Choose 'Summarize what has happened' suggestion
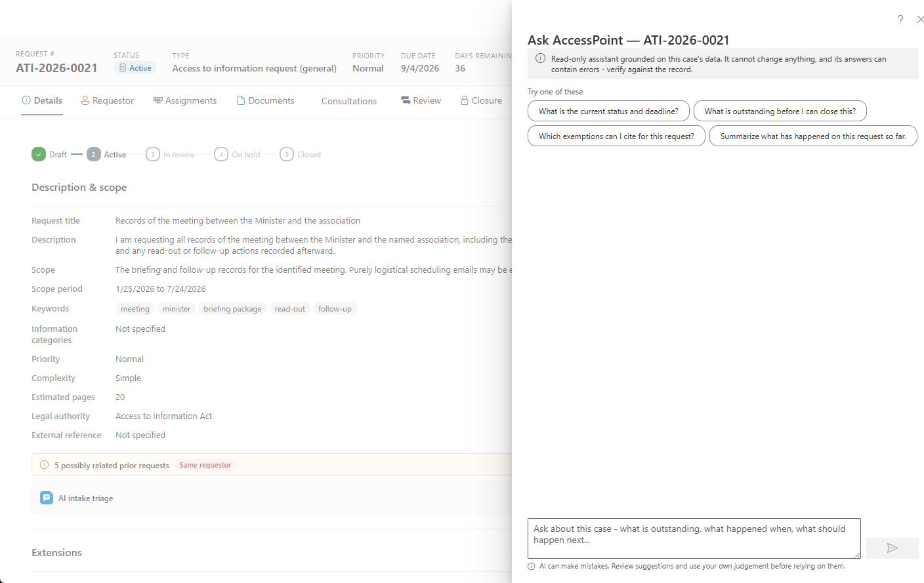The height and width of the screenshot is (583, 924). tap(813, 136)
